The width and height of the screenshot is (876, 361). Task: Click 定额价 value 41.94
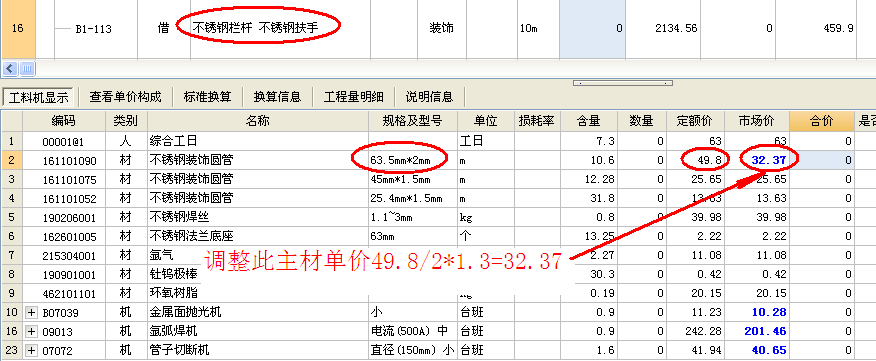click(707, 351)
